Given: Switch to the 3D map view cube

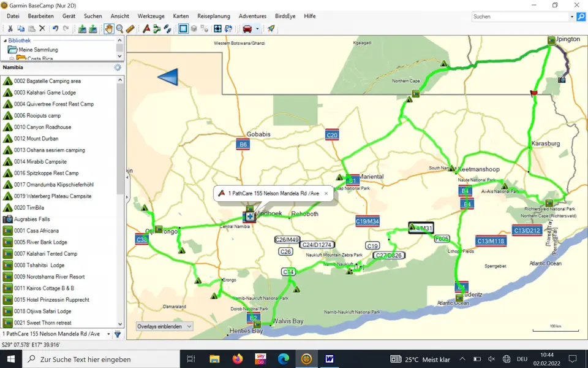Looking at the screenshot, I should [194, 29].
